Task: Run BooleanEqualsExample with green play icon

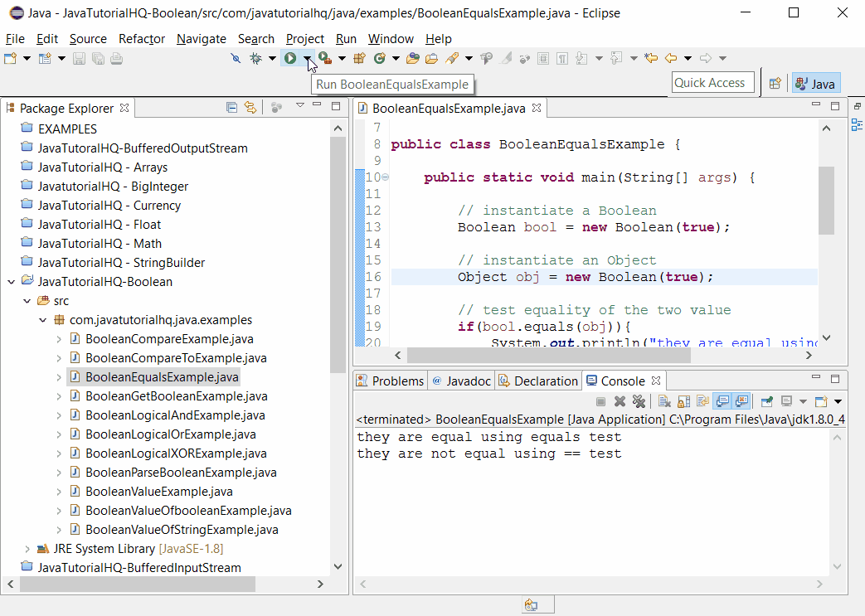Action: click(290, 58)
